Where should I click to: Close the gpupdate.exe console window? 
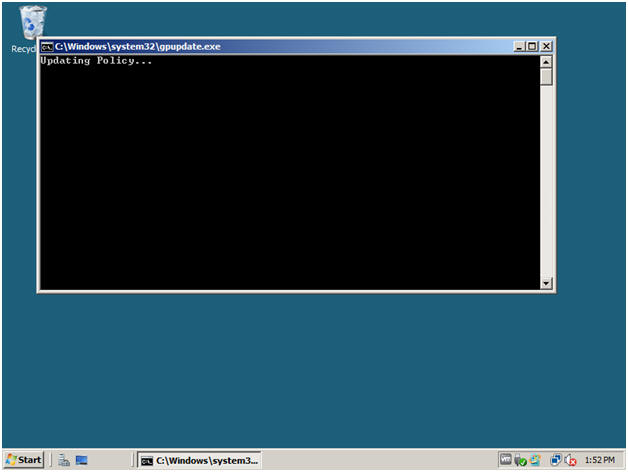(x=546, y=46)
